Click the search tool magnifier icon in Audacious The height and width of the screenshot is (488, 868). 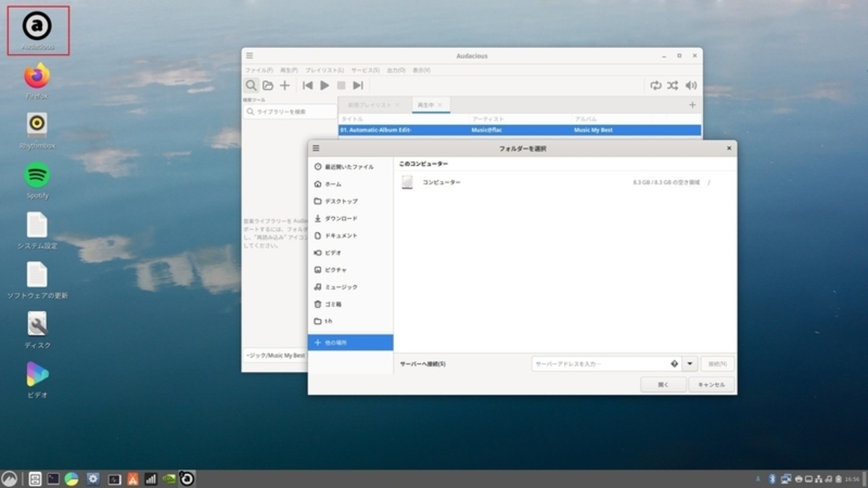click(251, 85)
